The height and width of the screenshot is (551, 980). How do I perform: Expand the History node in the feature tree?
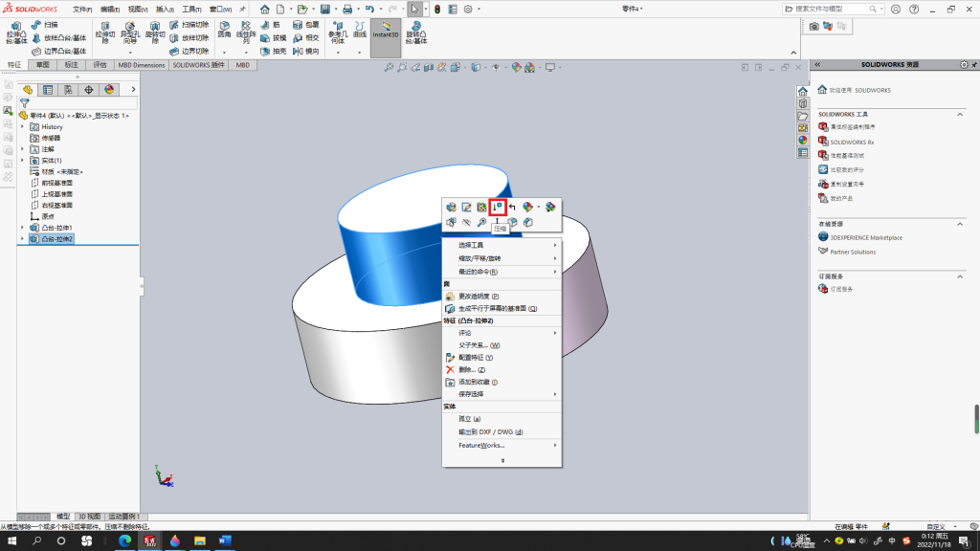[x=23, y=127]
